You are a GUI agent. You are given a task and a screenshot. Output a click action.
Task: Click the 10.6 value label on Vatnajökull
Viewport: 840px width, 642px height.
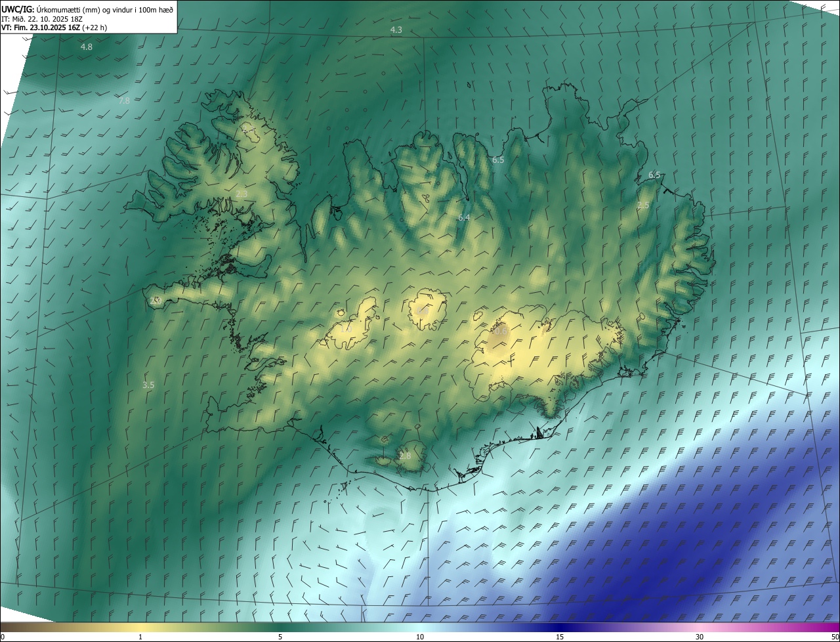(x=499, y=332)
